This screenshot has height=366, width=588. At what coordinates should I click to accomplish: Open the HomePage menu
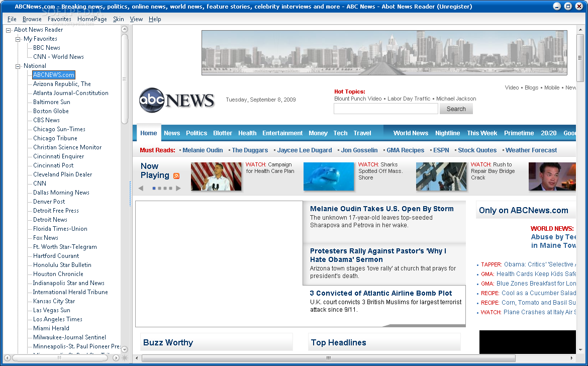(x=92, y=19)
